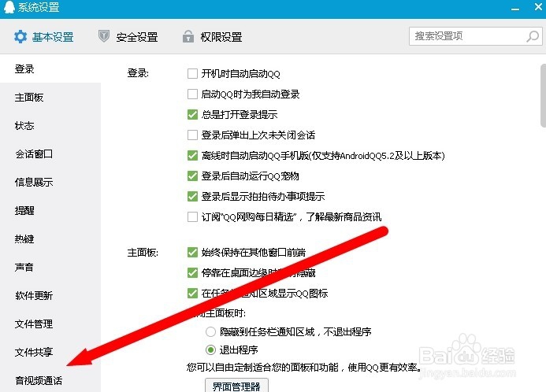Toggle 在任务栏通知区域显示QQ图标 checkbox
This screenshot has height=392, width=546.
tap(192, 294)
